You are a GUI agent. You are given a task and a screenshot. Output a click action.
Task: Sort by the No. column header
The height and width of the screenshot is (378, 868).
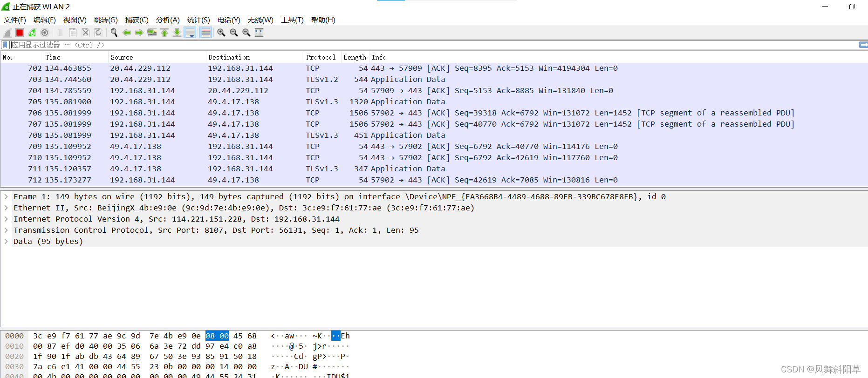coord(21,57)
